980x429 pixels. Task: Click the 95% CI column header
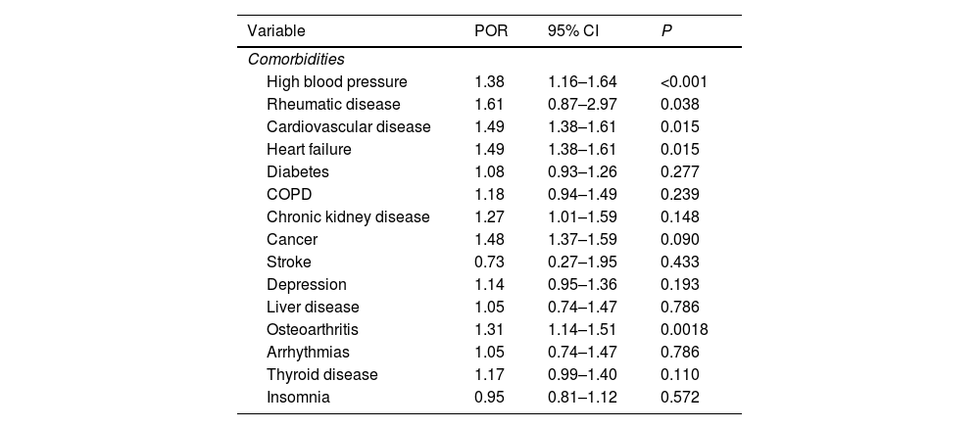[573, 31]
